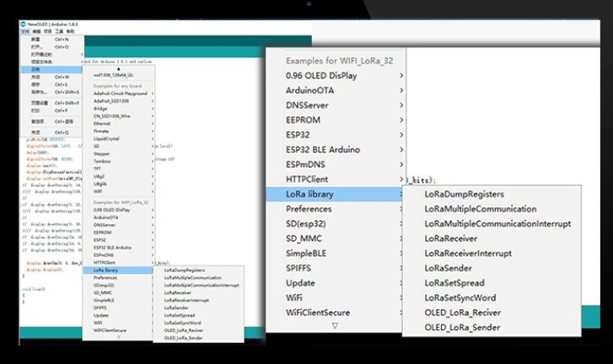
Task: Expand the 打开最近的 submenu
Action: click(40, 54)
